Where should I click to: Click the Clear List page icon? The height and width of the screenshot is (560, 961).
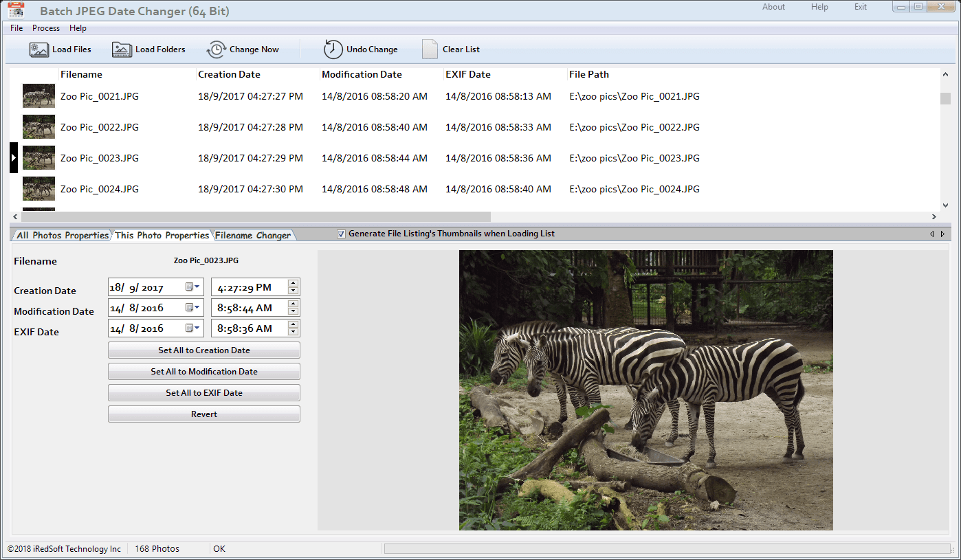[430, 49]
